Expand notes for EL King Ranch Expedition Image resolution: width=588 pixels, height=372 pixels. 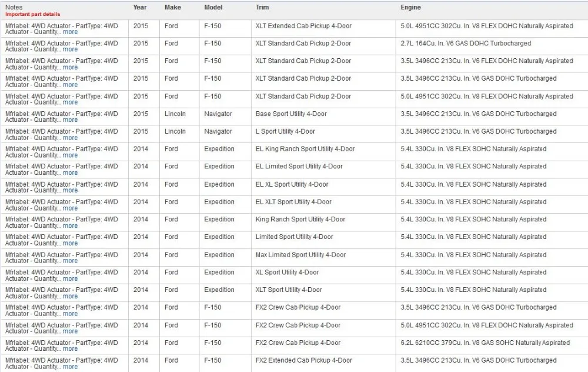70,155
